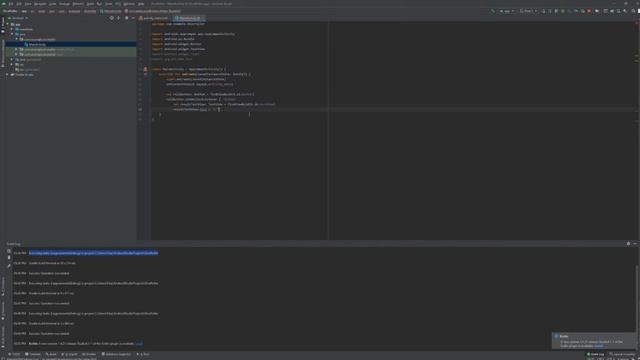The width and height of the screenshot is (640, 360).
Task: Click the locate-opened-file target icon in Project panel
Action: pos(111,18)
